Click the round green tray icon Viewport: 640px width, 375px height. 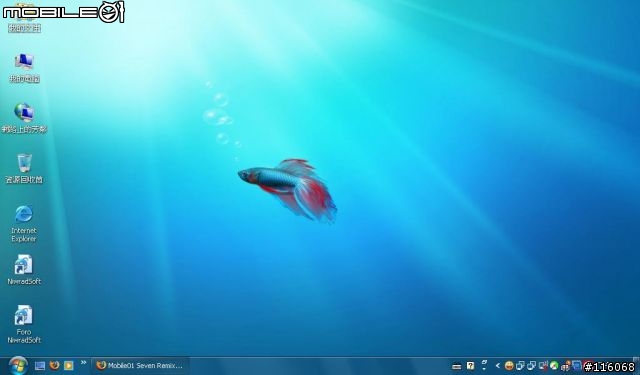(554, 366)
